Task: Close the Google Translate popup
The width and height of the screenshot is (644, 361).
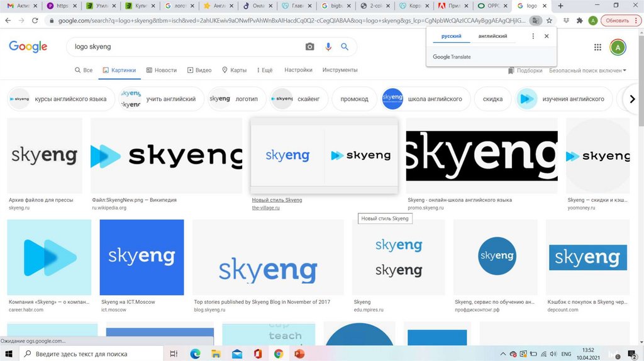Action: point(547,36)
